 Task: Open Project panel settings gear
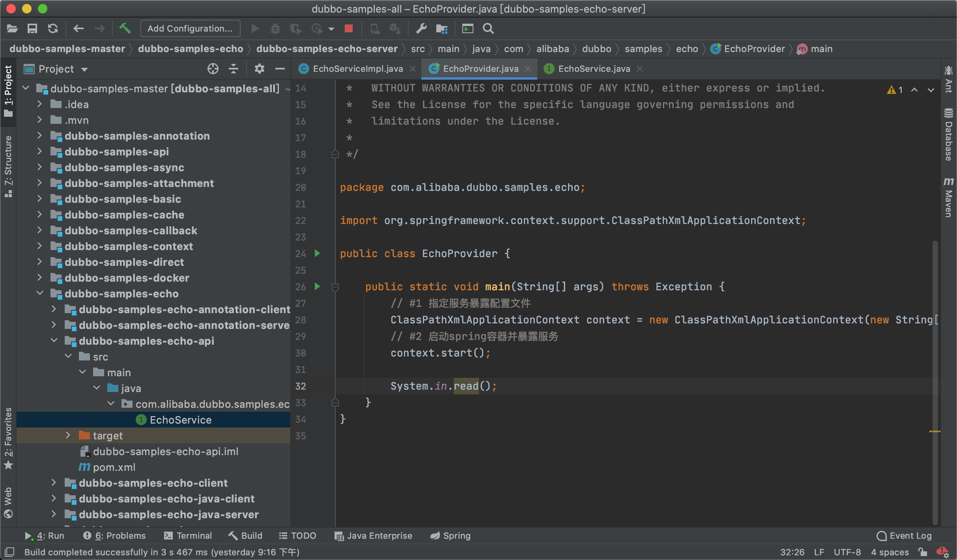259,69
